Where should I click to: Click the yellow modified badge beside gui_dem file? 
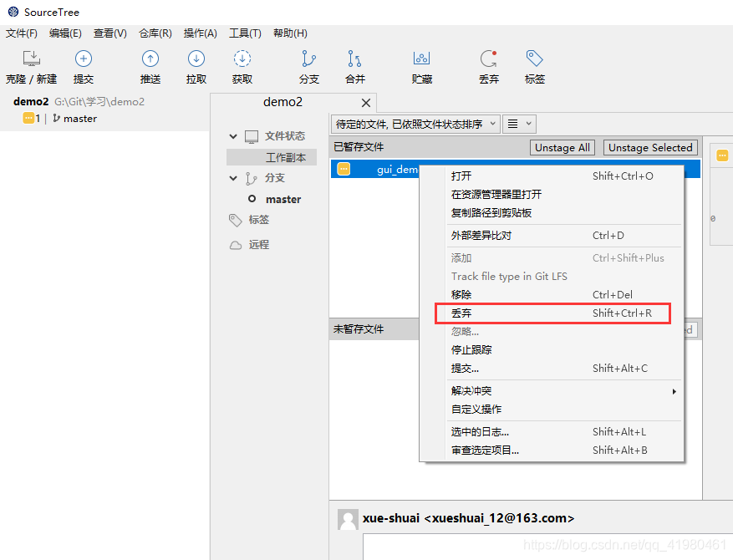(x=344, y=169)
